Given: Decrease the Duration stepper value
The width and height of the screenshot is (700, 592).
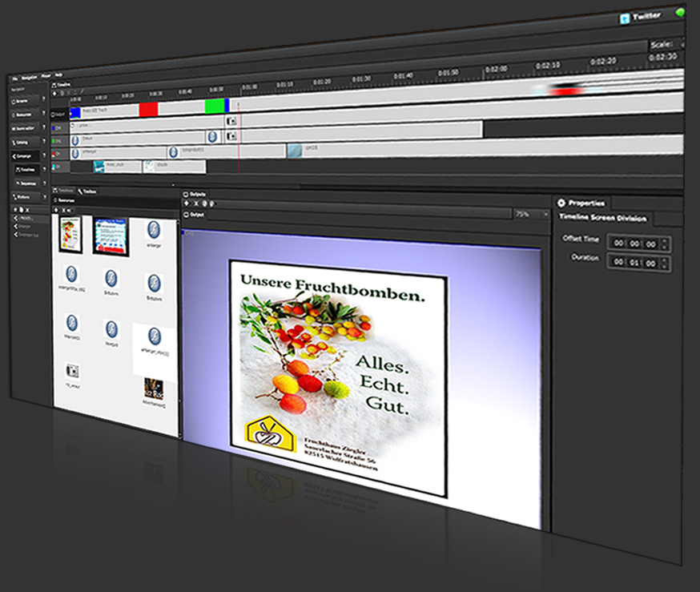Looking at the screenshot, I should tap(666, 266).
